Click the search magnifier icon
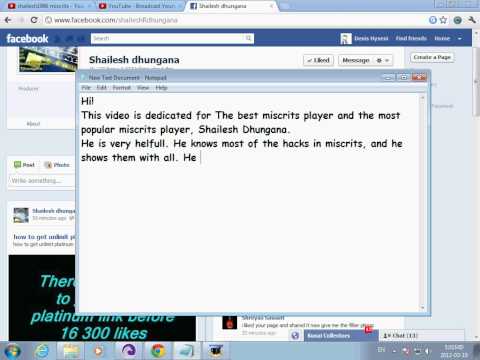480x360 pixels. tap(248, 38)
